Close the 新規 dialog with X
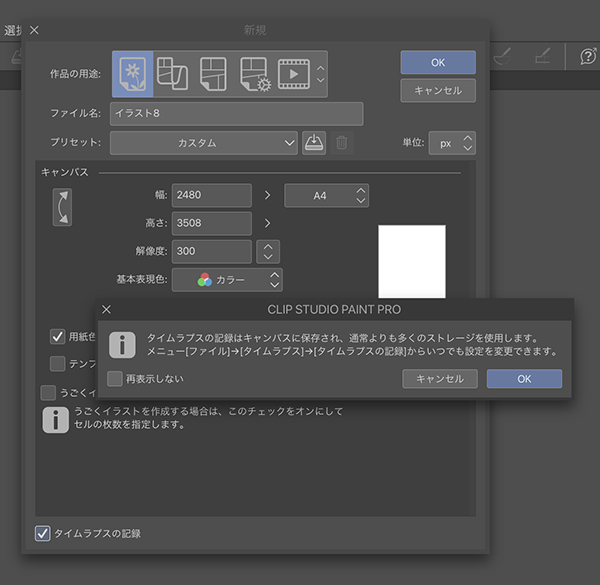Screen dimensions: 600x585 [x=34, y=30]
